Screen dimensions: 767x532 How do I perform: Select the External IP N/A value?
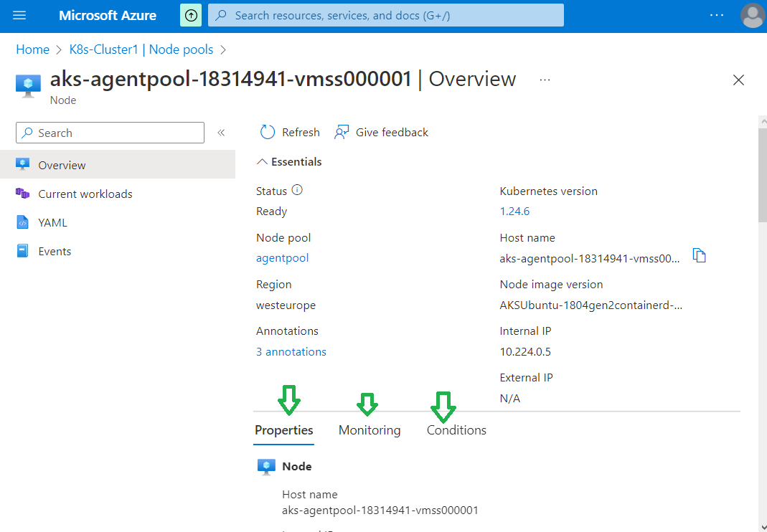point(509,399)
